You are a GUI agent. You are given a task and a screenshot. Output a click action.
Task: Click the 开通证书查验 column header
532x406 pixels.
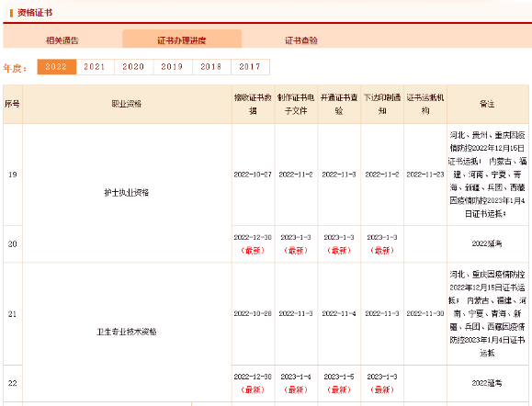[339, 104]
